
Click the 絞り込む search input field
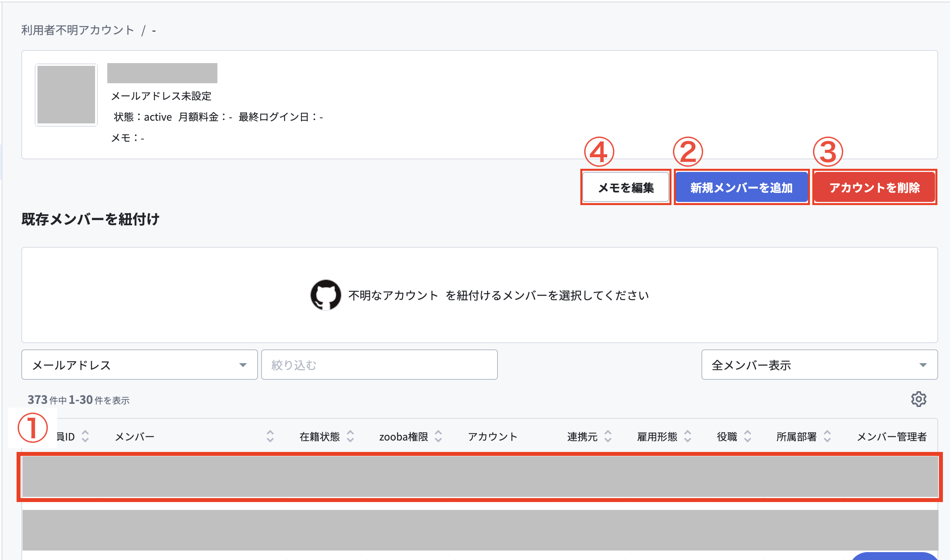(380, 365)
